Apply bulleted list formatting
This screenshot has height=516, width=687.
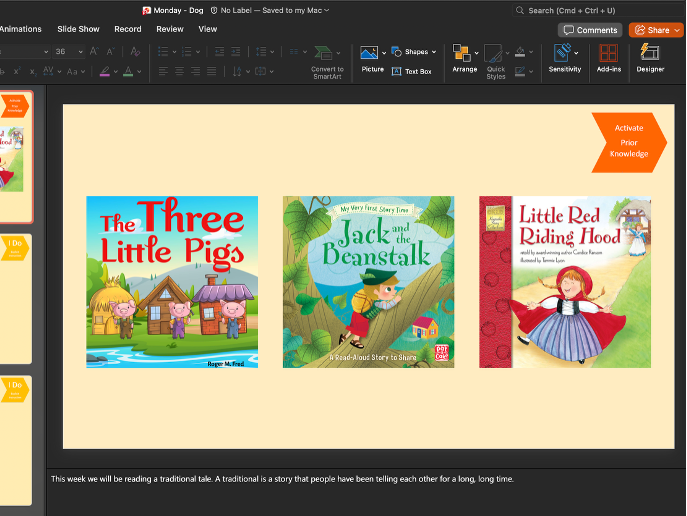[163, 52]
